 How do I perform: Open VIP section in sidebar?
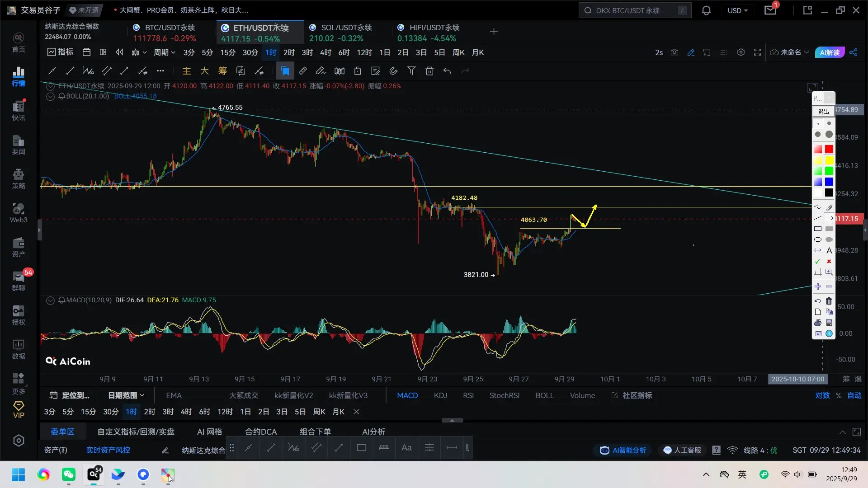point(19,410)
